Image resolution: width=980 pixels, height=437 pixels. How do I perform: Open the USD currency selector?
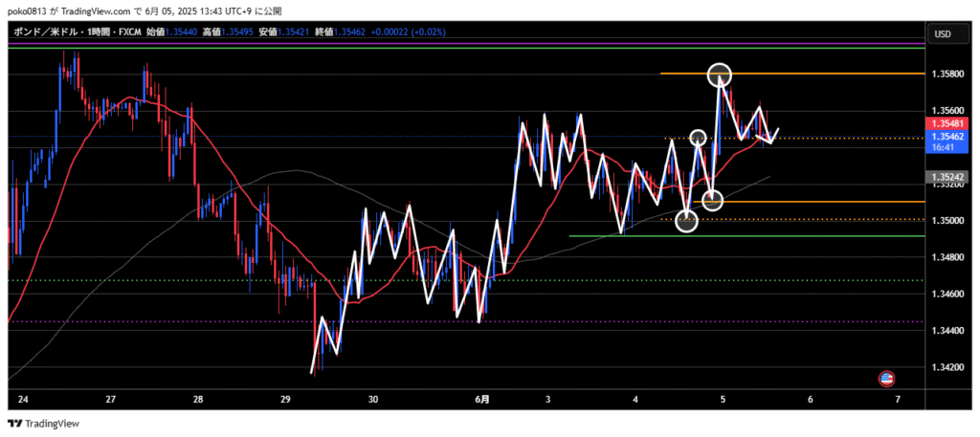pos(942,35)
